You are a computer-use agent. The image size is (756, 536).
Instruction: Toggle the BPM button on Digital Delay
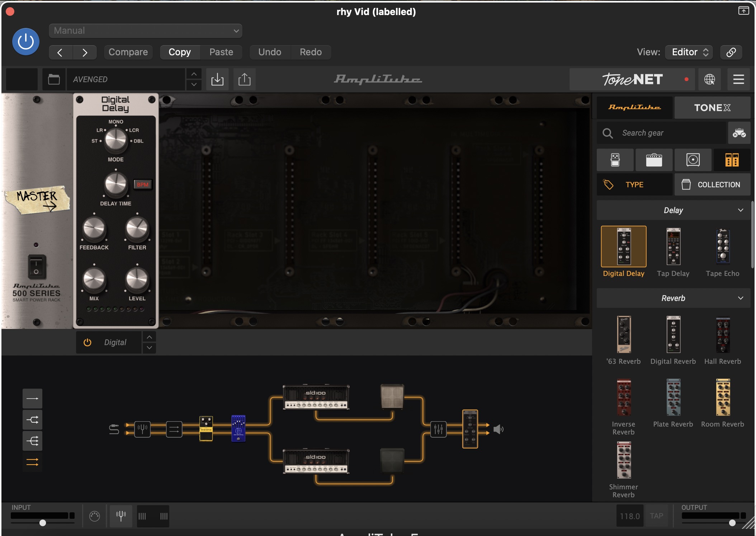pyautogui.click(x=142, y=184)
